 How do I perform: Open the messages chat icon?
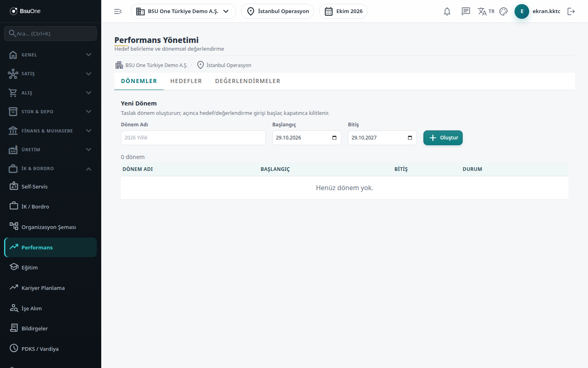[466, 11]
